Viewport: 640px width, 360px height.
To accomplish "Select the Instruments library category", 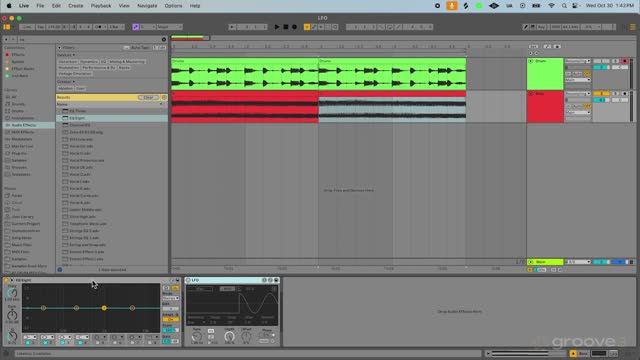I will click(x=22, y=118).
